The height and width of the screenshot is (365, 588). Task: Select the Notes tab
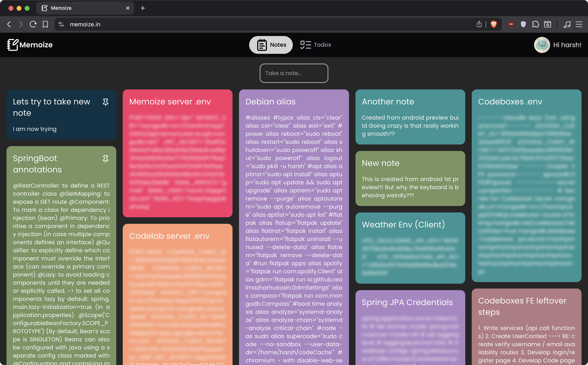tap(271, 45)
